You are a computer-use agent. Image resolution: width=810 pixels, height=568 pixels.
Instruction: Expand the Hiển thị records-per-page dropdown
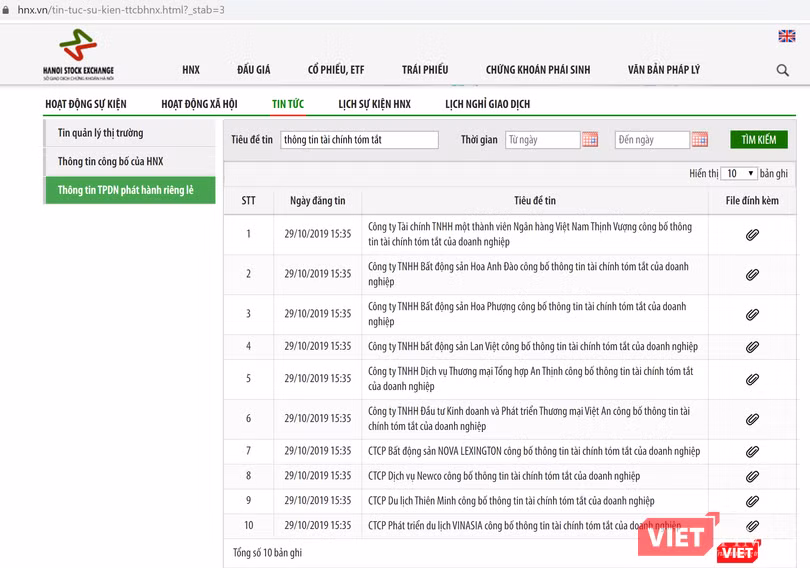pyautogui.click(x=740, y=174)
